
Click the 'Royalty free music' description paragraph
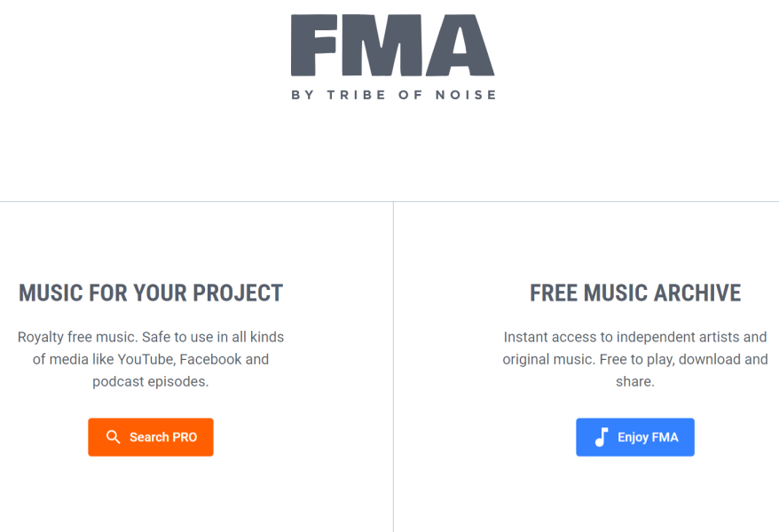point(151,359)
